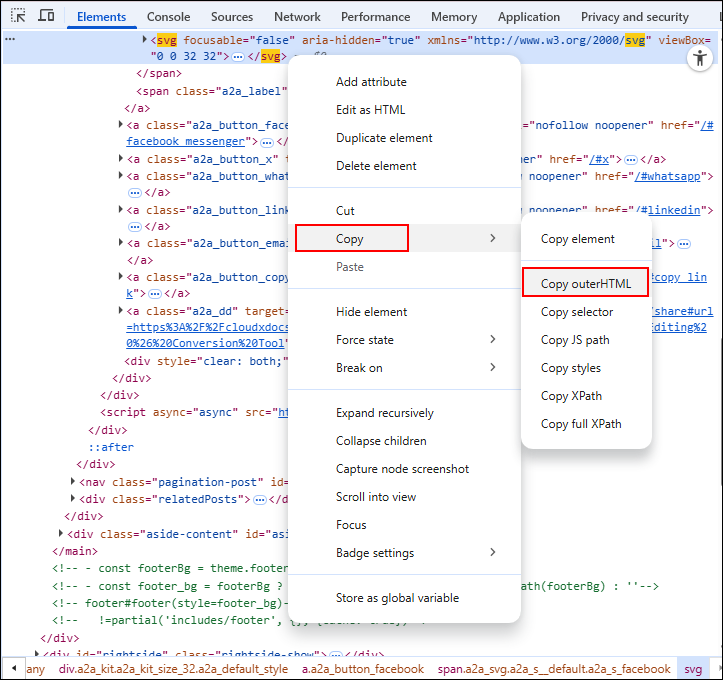
Task: Choose Duplicate element
Action: pyautogui.click(x=404, y=138)
